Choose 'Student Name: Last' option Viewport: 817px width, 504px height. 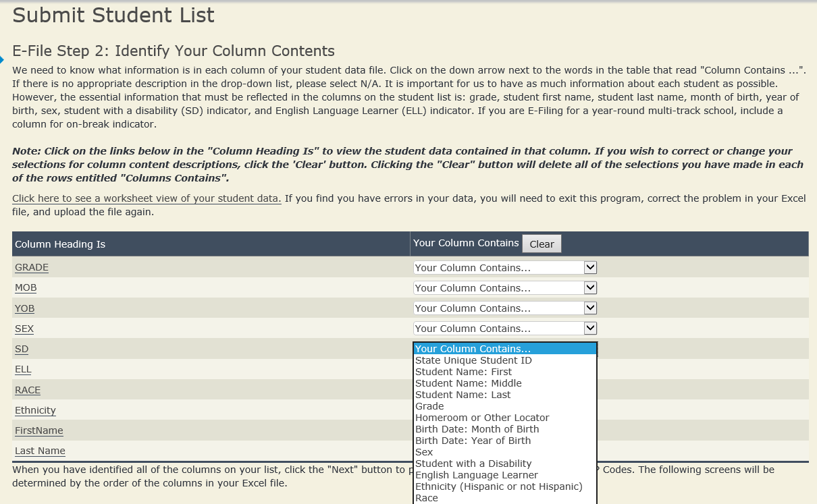[x=463, y=395]
